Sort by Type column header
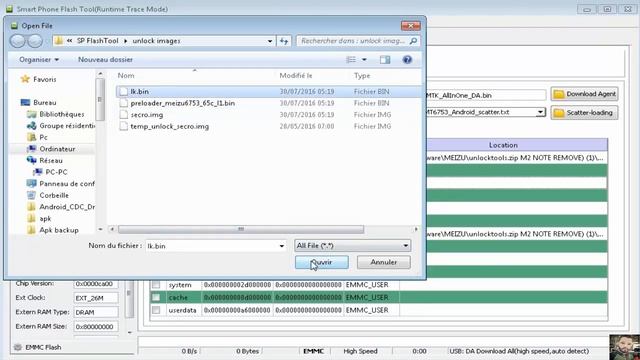 pos(362,76)
